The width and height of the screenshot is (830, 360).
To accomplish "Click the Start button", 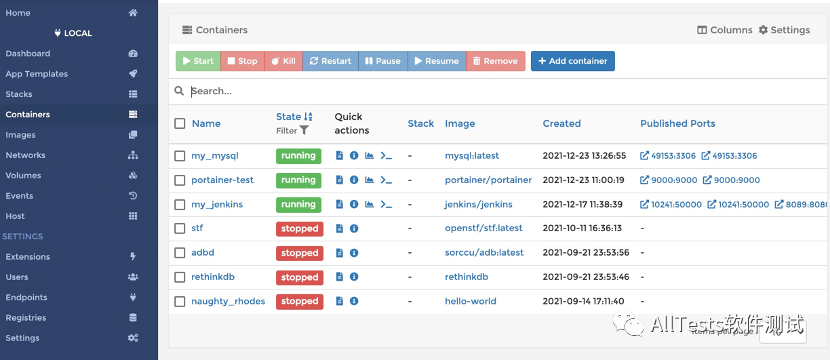I will click(x=198, y=61).
